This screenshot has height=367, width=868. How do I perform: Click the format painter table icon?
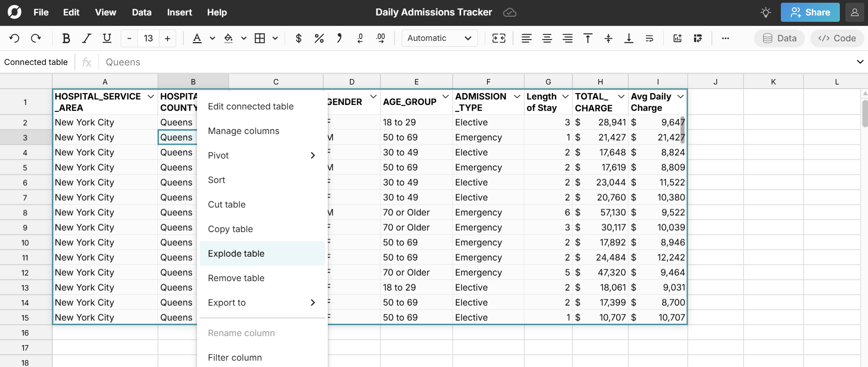[x=698, y=38]
